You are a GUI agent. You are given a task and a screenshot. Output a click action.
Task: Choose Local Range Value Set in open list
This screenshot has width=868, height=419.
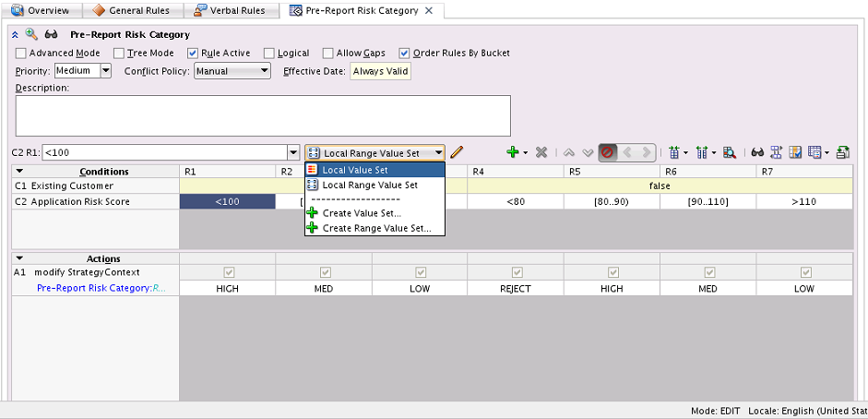pos(375,185)
